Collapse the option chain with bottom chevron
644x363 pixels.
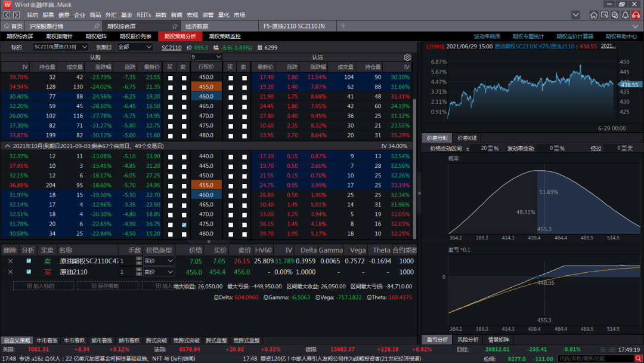209,242
